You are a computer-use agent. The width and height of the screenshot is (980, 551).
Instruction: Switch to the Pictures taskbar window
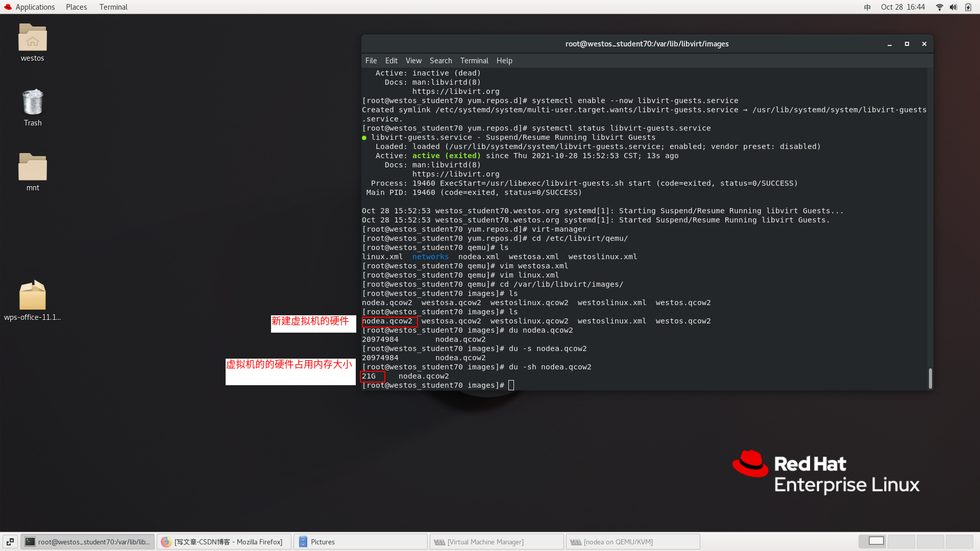360,542
